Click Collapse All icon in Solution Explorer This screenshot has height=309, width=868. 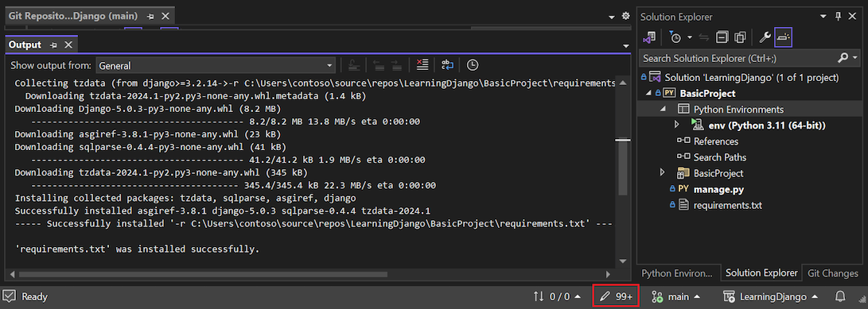[722, 37]
